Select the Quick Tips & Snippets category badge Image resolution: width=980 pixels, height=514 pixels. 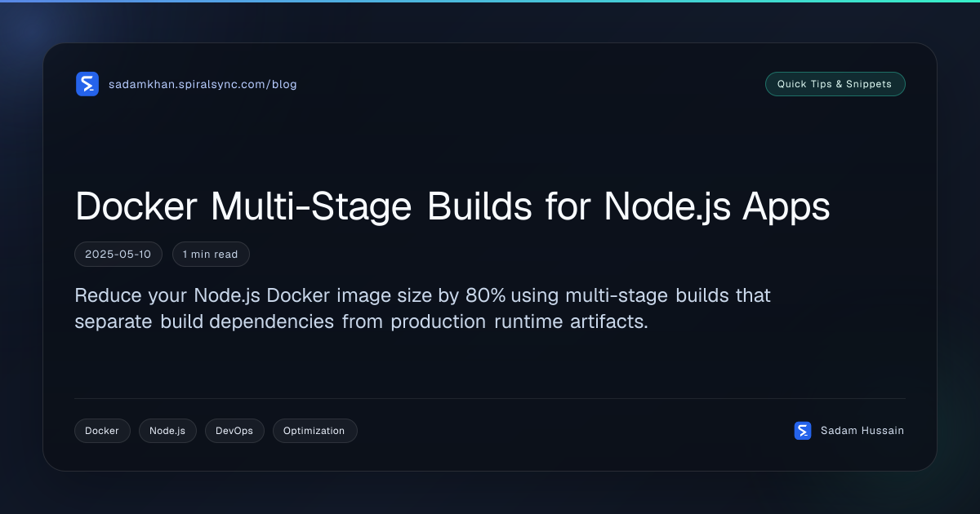click(835, 84)
